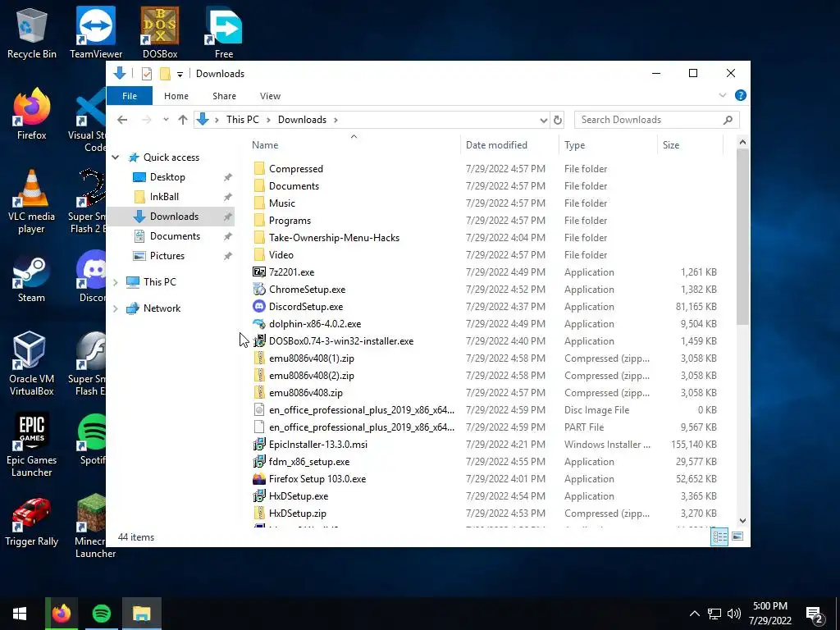840x630 pixels.
Task: Select EpicInstaller-13.3.0.msi file
Action: [x=317, y=444]
